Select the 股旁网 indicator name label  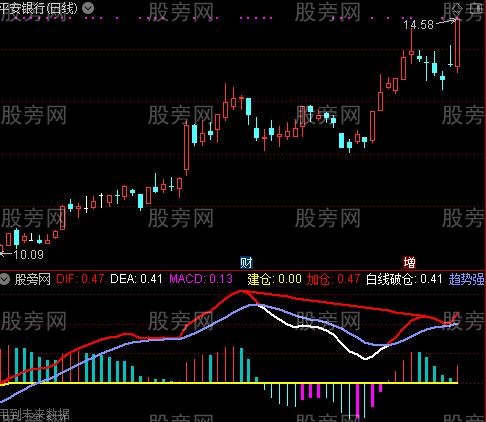pyautogui.click(x=32, y=279)
